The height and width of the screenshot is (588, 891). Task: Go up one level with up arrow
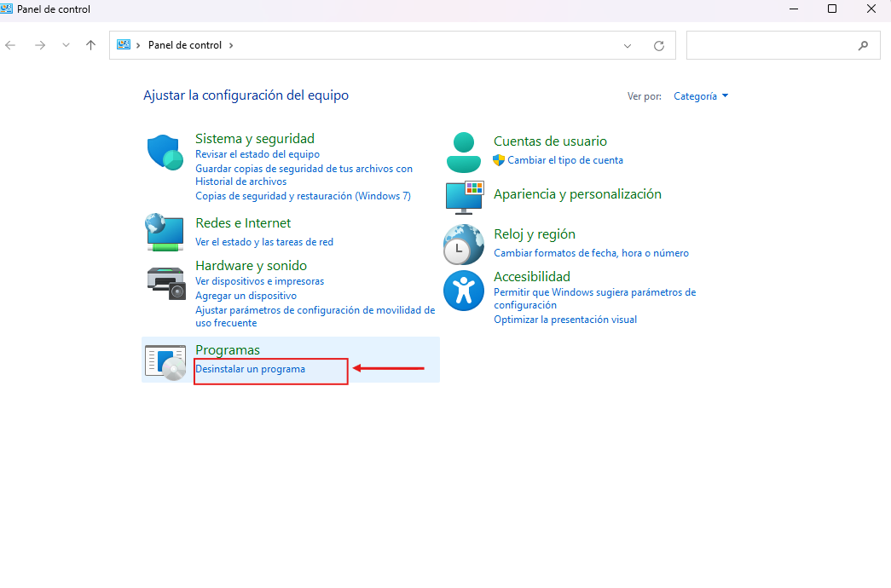(x=90, y=45)
